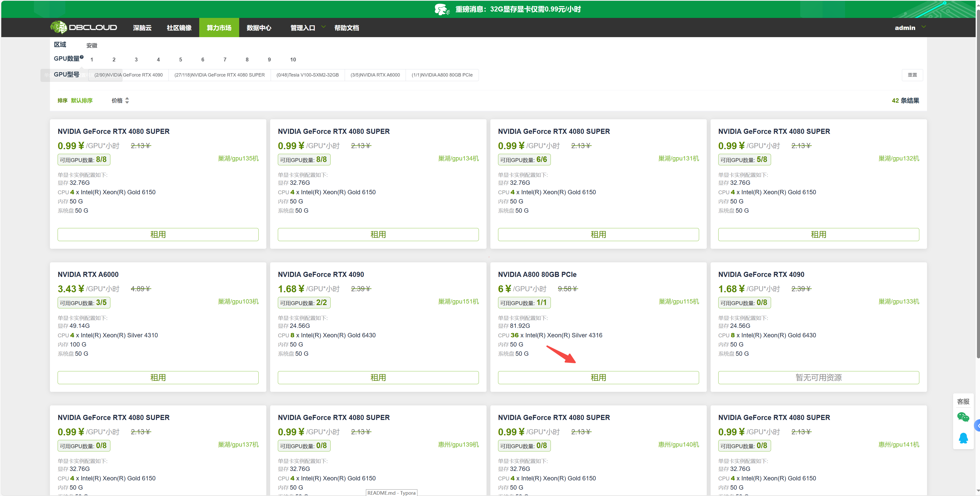Open the 数据中心 menu item

click(x=259, y=28)
